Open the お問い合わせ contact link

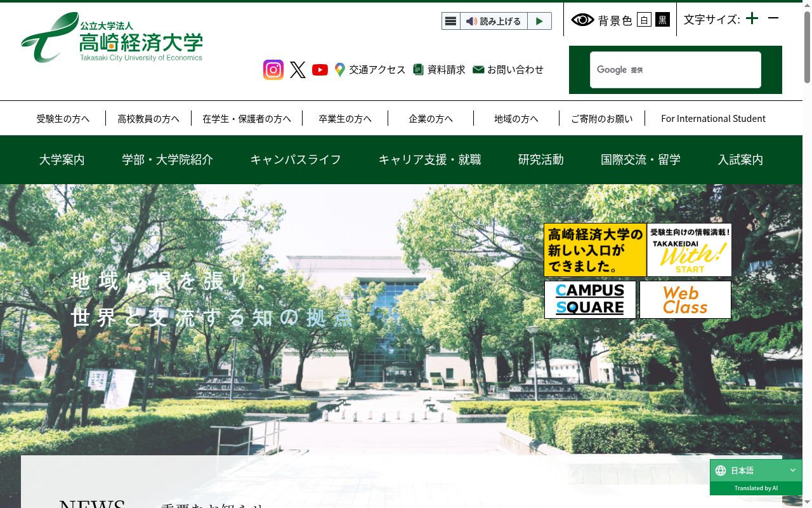(508, 70)
